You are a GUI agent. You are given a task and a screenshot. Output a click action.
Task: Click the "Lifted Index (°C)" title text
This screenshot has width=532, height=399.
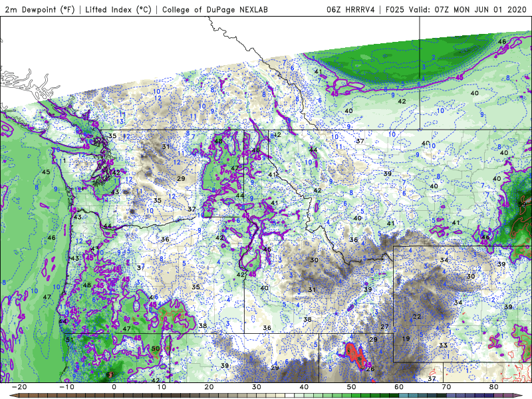pos(118,9)
